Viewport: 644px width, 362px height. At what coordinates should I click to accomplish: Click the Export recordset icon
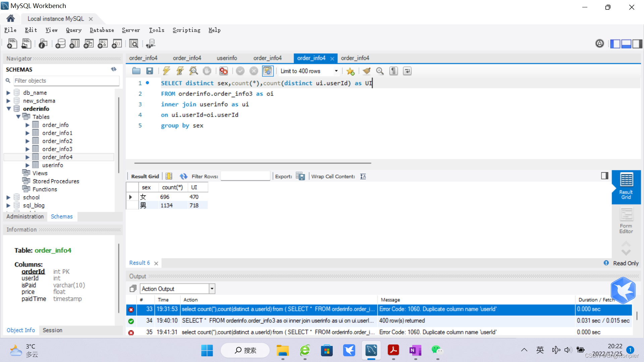point(300,176)
